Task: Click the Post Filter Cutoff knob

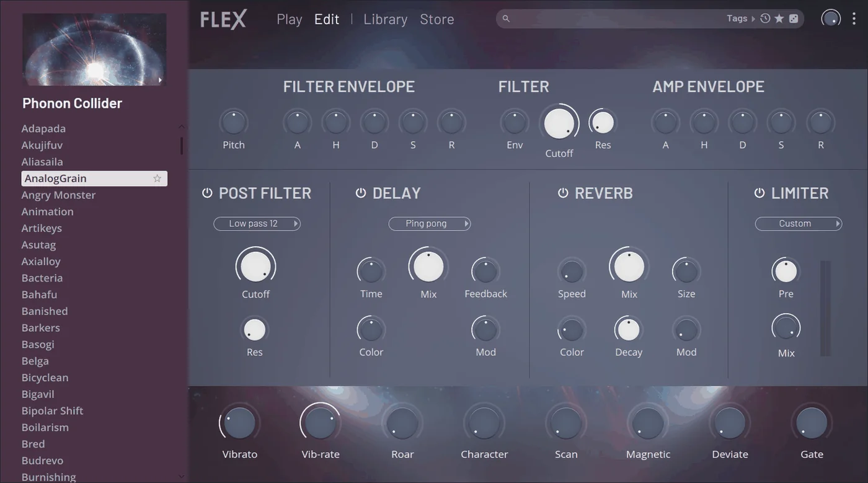Action: pos(255,267)
